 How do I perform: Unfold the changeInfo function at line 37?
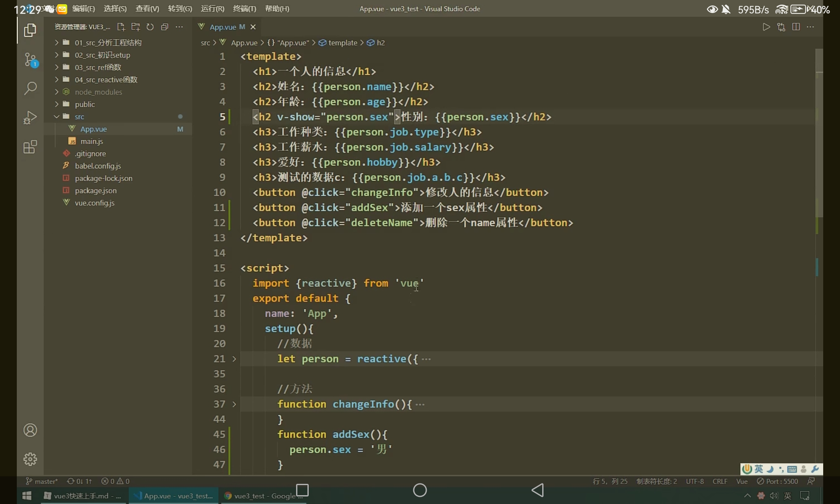tap(234, 404)
